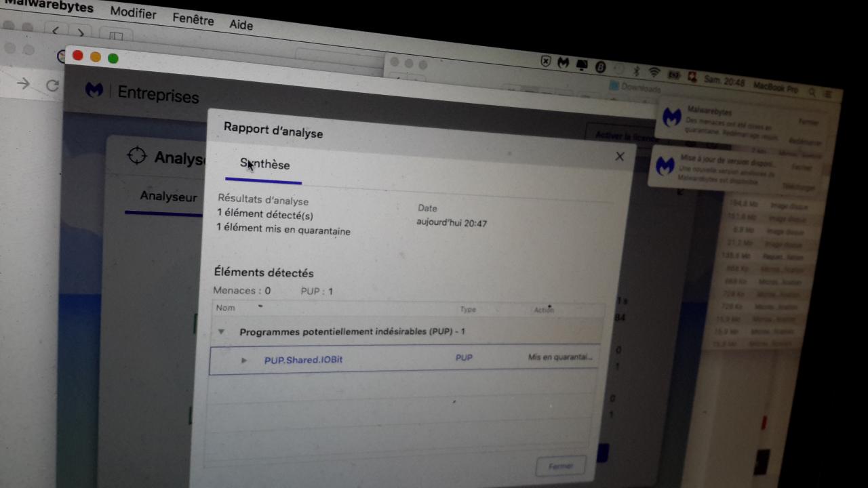Sort by the Nom column header
Viewport: 868px width, 488px height.
(225, 308)
